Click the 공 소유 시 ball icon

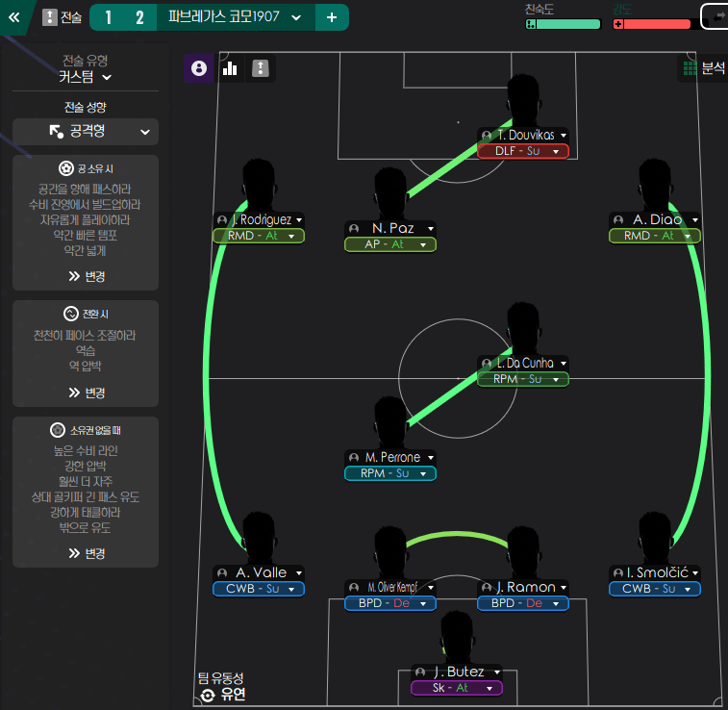66,168
